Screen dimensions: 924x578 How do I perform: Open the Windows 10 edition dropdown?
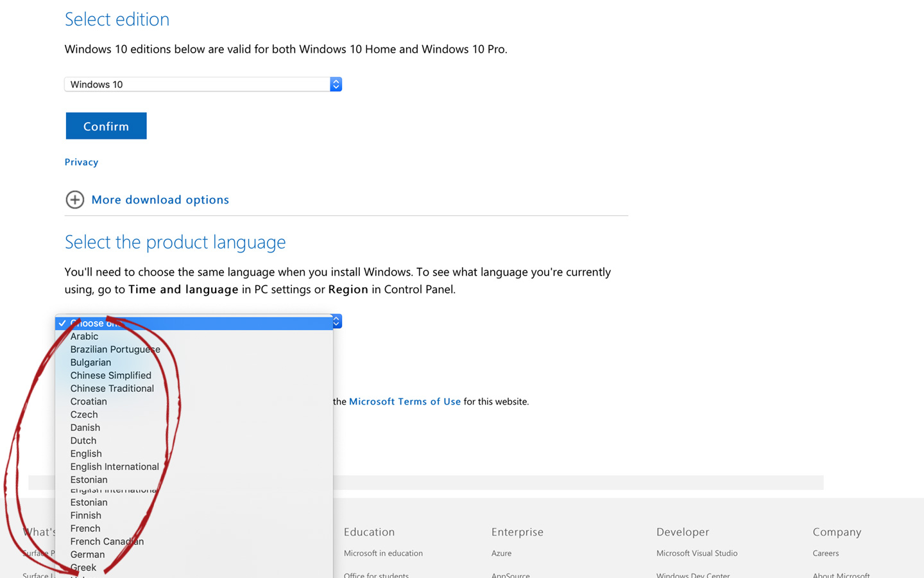click(x=203, y=84)
